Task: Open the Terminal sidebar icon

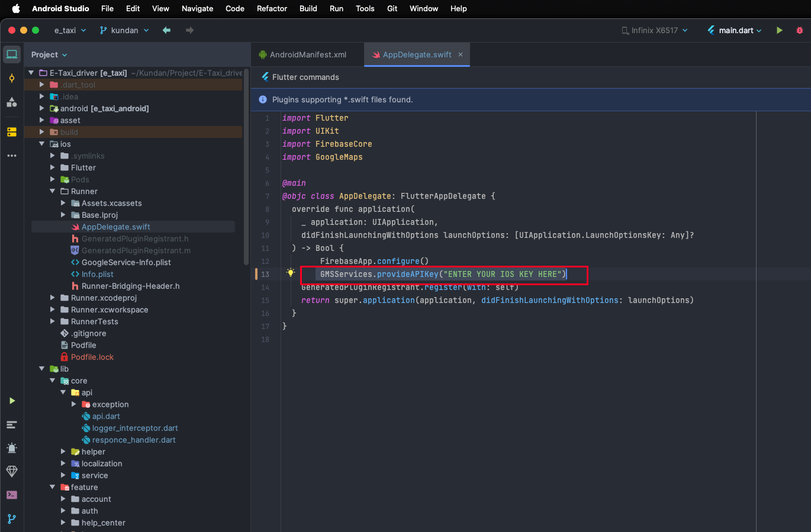Action: coord(12,495)
